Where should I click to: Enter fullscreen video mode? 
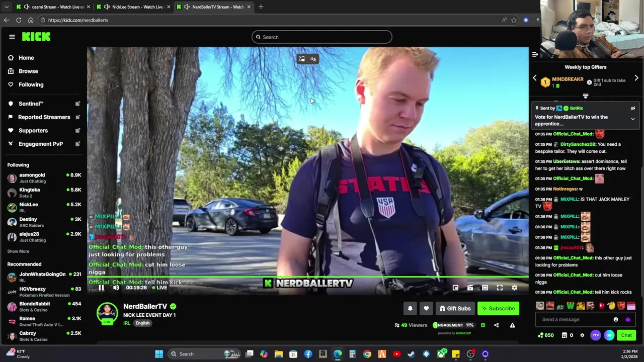pos(500,288)
